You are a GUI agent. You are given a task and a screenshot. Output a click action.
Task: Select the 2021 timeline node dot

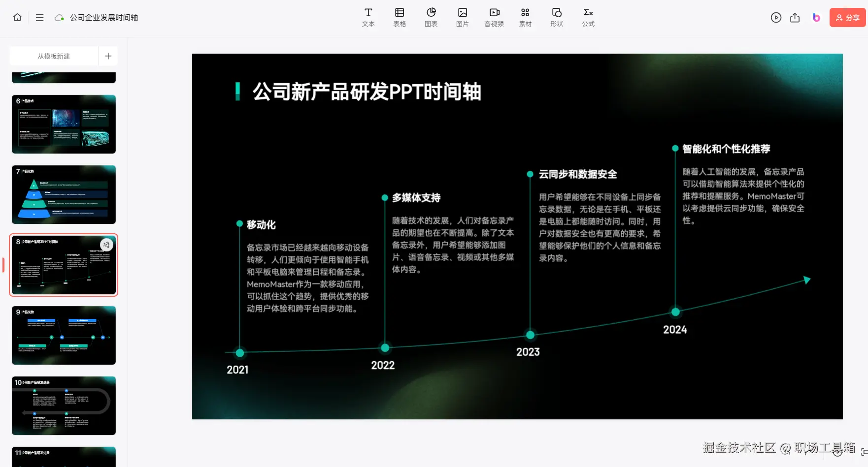tap(240, 353)
